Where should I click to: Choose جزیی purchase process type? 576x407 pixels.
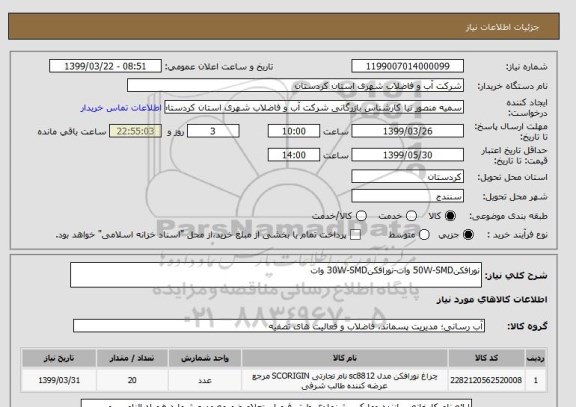click(x=468, y=235)
